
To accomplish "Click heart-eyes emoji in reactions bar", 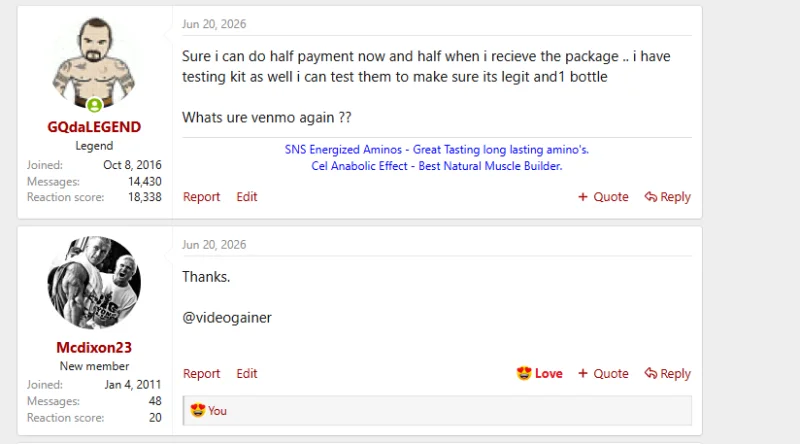I will pos(197,410).
